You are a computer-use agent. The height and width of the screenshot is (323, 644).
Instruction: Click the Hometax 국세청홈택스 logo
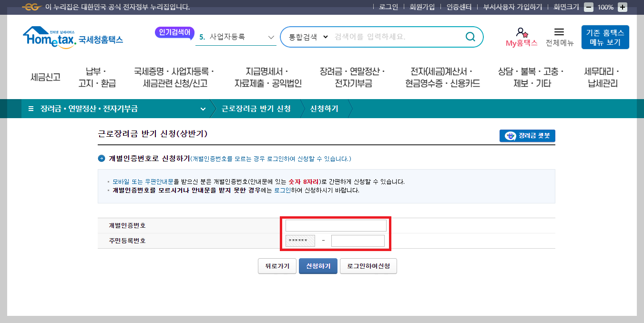[72, 37]
